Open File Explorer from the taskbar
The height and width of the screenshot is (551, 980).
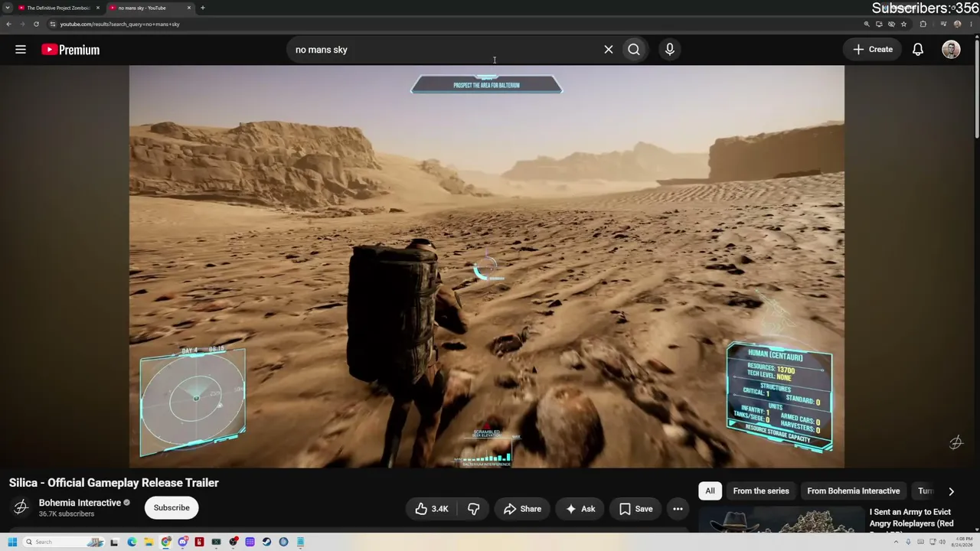coord(149,542)
